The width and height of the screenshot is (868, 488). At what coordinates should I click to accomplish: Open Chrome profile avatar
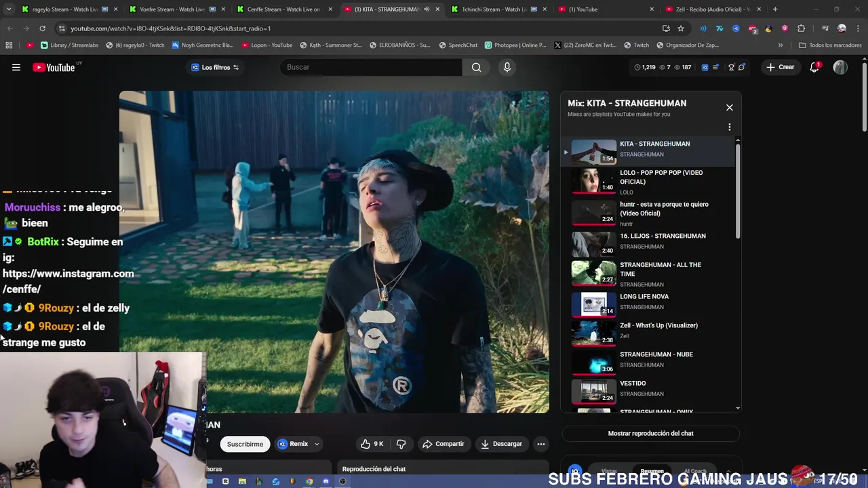coord(842,28)
